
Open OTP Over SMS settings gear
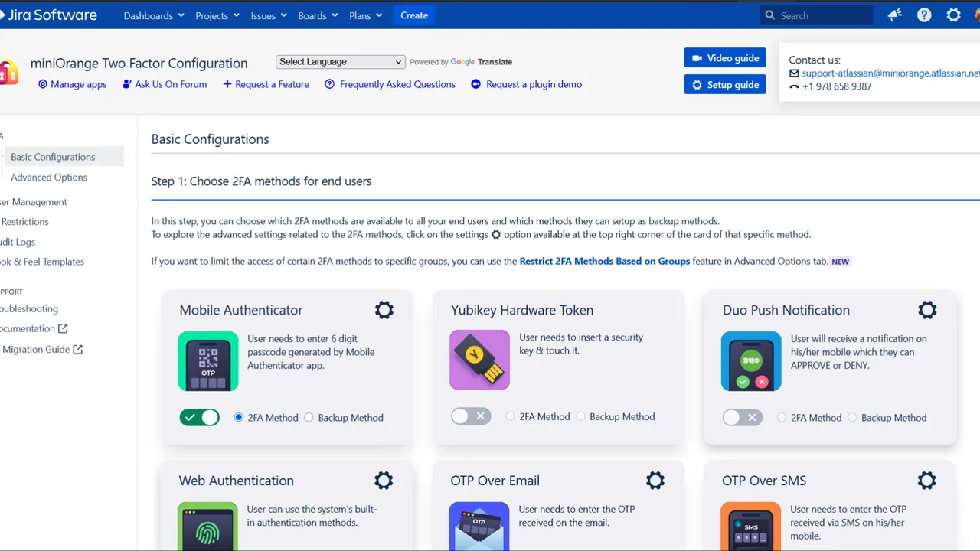(x=927, y=481)
